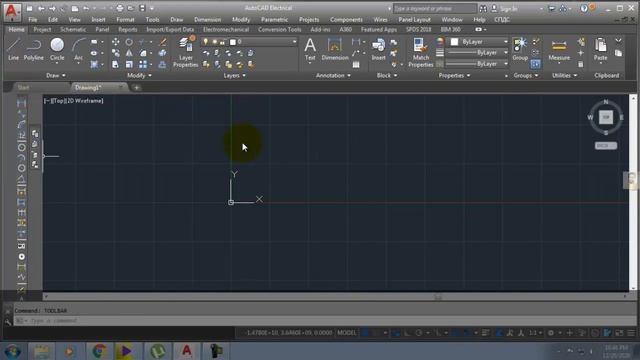The width and height of the screenshot is (640, 360).
Task: Click the Scale tool icon in Modify panel
Action: tap(129, 64)
